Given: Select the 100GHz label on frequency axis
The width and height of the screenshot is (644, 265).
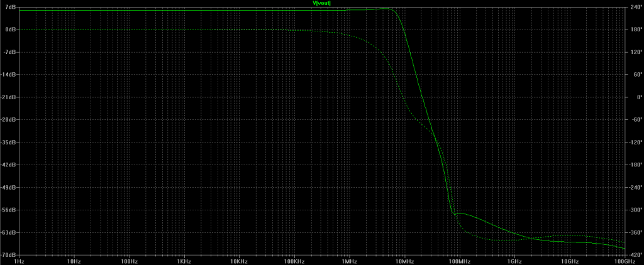Looking at the screenshot, I should pyautogui.click(x=623, y=261).
